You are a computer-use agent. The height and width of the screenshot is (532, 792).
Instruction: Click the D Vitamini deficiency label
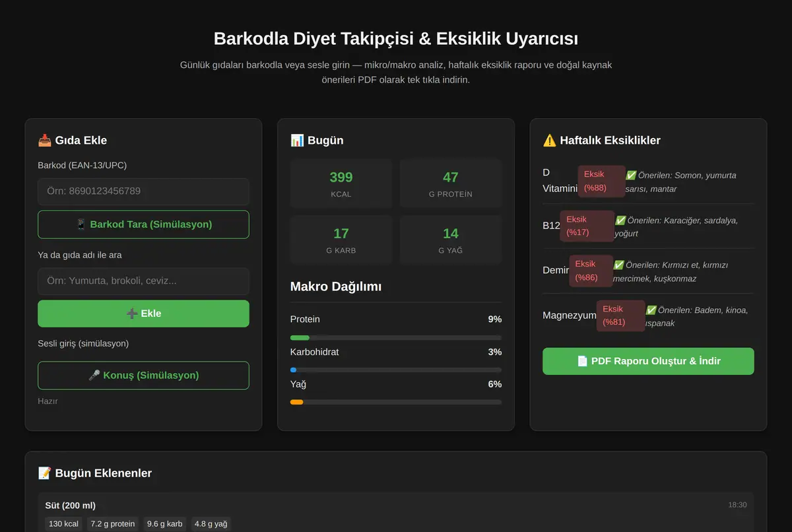[560, 180]
